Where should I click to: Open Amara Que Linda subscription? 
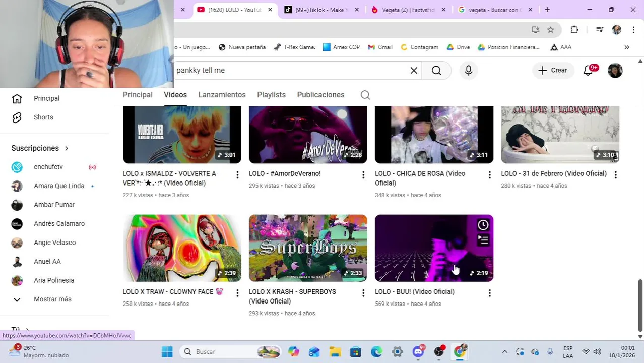(x=58, y=186)
